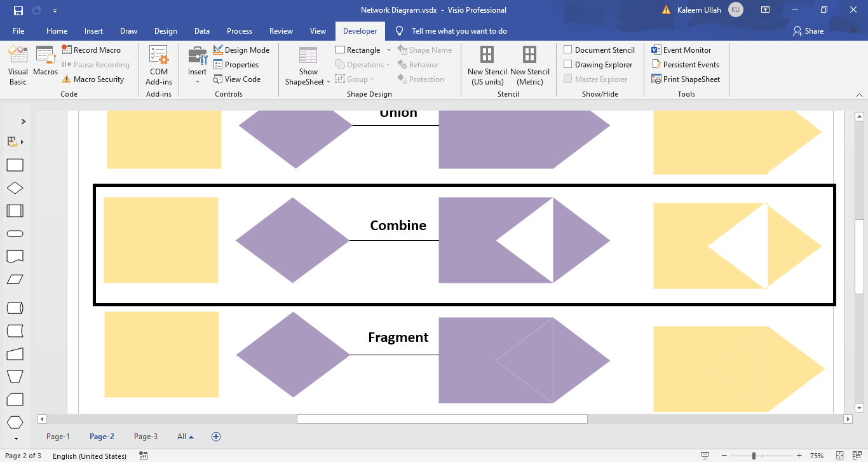868x462 pixels.
Task: Open the Page-3 tab
Action: click(x=146, y=437)
